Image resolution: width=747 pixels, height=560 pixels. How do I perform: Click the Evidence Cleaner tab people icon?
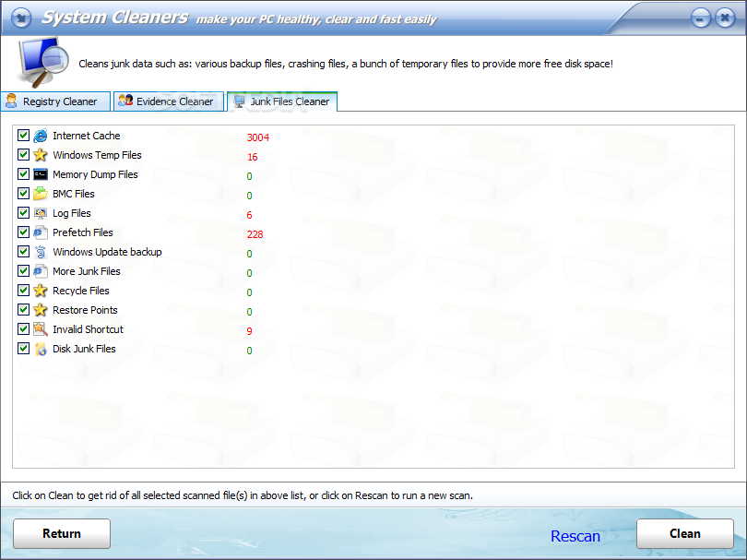[x=125, y=101]
